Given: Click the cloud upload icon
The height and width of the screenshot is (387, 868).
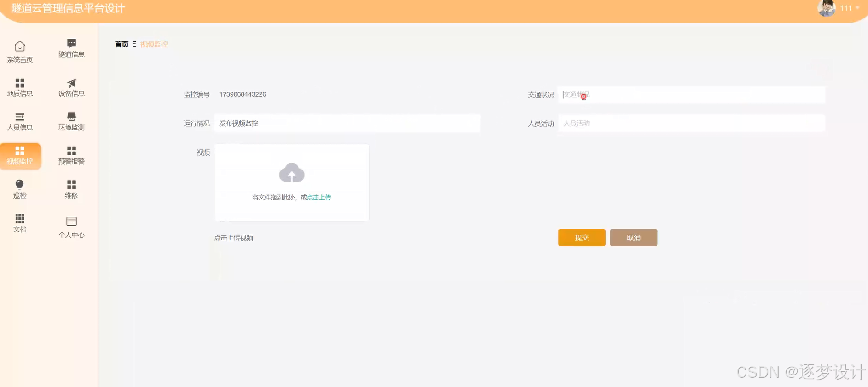Looking at the screenshot, I should coord(292,173).
